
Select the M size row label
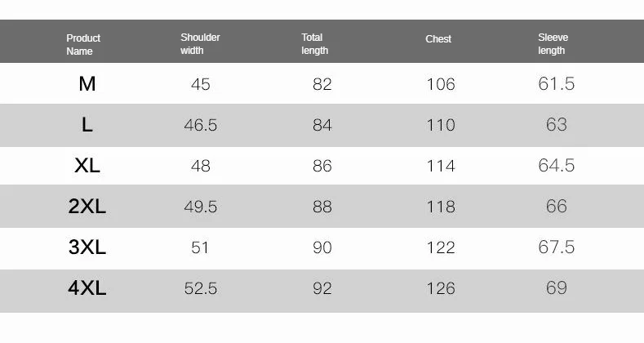(87, 84)
